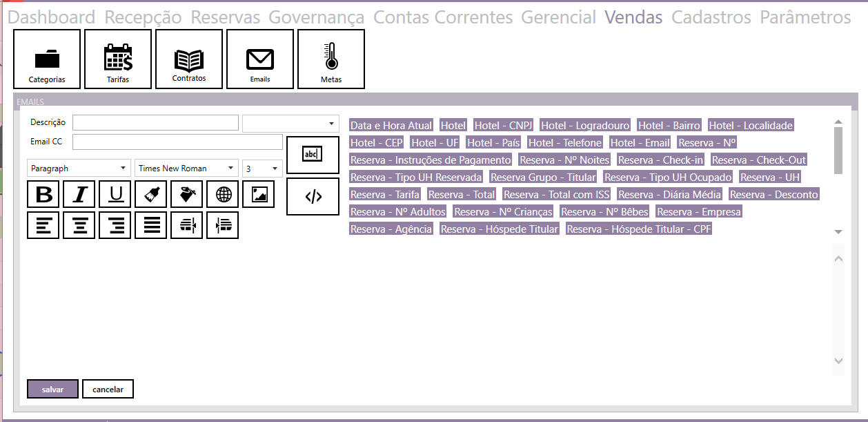Screen dimensions: 868x422
Task: Center align the email text
Action: click(79, 225)
